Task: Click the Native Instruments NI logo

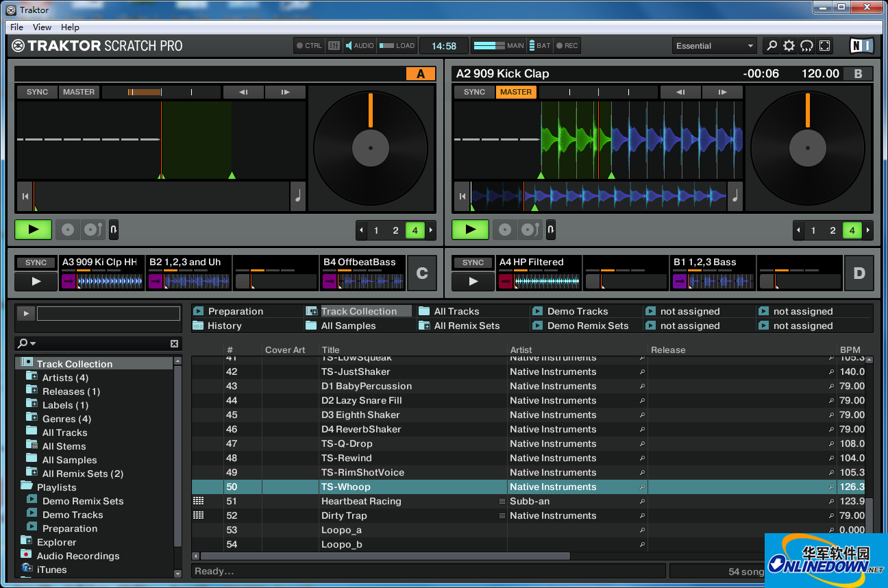Action: coord(861,46)
